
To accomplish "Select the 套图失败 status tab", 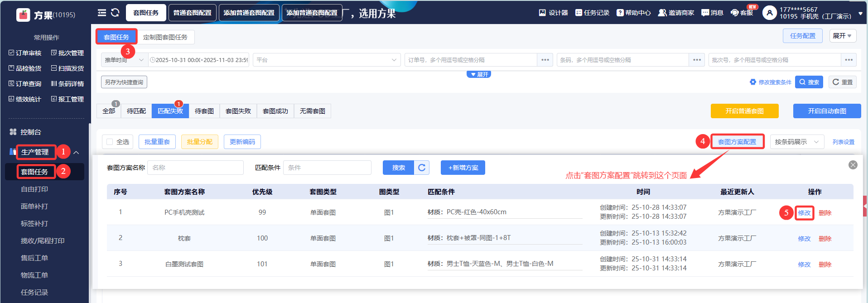I will coord(238,111).
